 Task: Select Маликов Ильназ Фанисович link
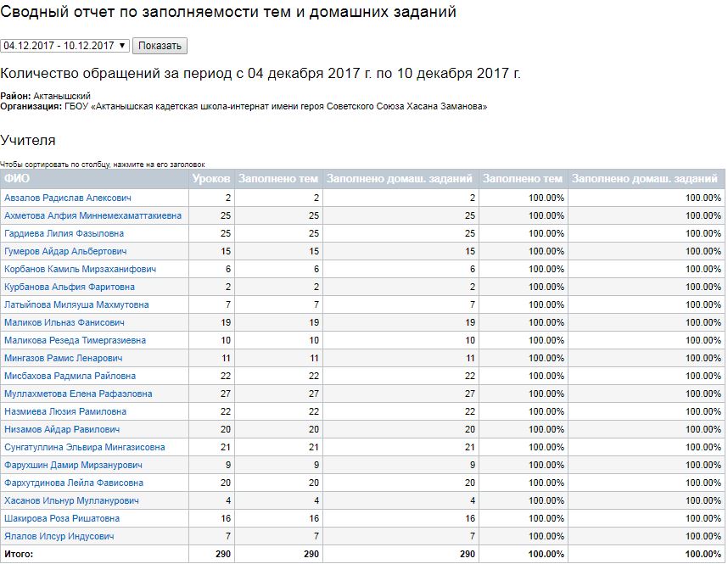(64, 322)
